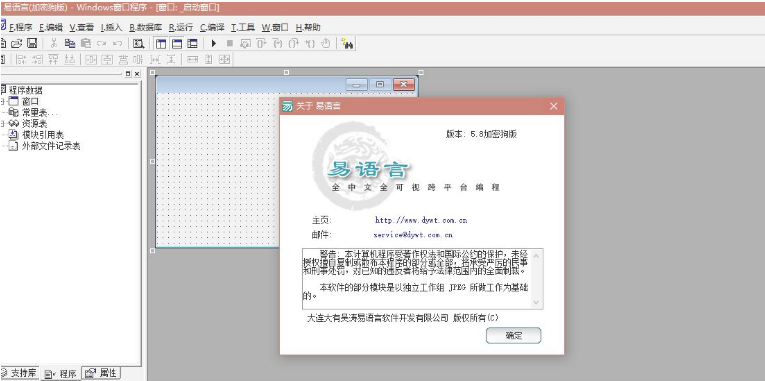765x381 pixels.
Task: Expand the 窗口 tree node
Action: pos(2,101)
